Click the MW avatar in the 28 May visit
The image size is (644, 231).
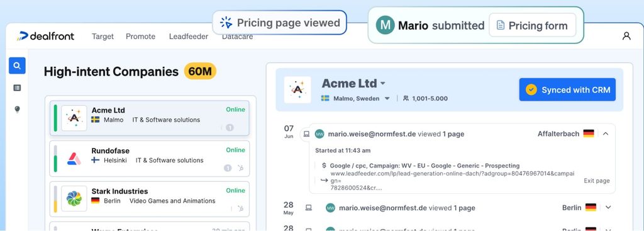click(331, 208)
